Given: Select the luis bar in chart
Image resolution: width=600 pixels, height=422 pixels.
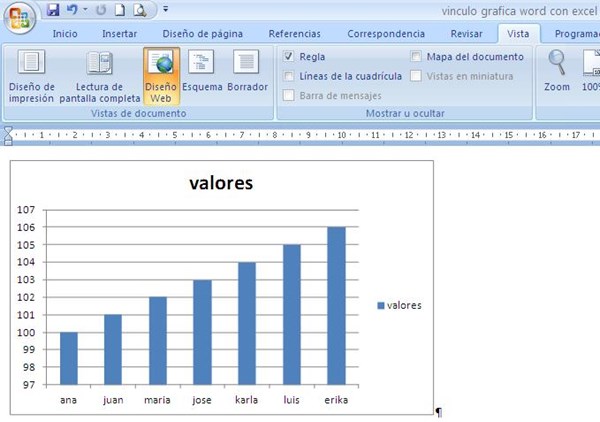Looking at the screenshot, I should click(292, 315).
